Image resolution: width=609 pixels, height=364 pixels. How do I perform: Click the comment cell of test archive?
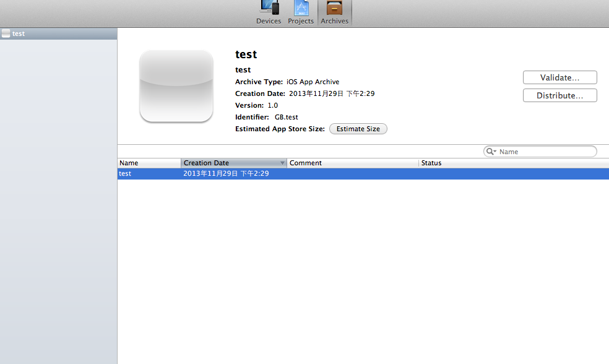[353, 174]
